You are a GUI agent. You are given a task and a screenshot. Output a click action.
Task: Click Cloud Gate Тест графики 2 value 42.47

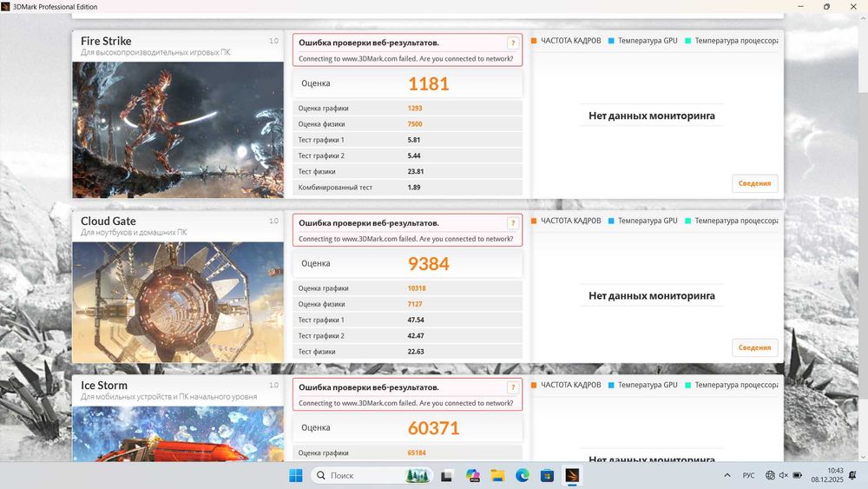click(x=416, y=335)
